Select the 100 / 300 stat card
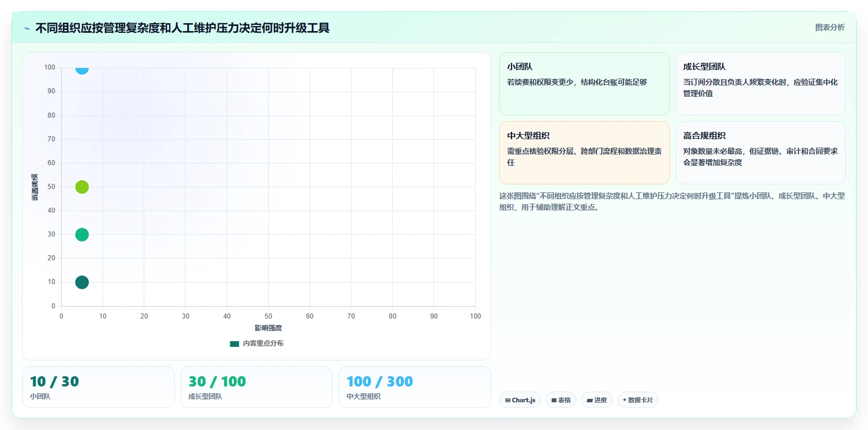This screenshot has height=430, width=868. click(x=415, y=387)
